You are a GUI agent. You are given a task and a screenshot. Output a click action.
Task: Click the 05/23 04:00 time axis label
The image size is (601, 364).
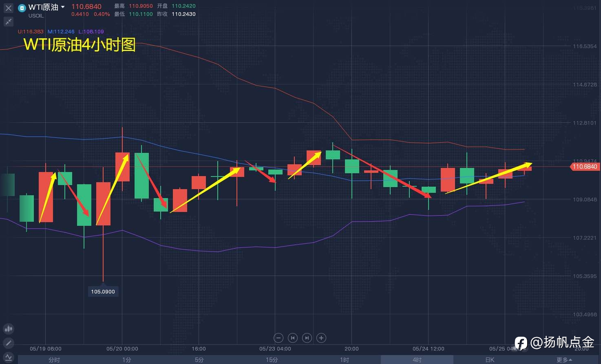coord(275,349)
